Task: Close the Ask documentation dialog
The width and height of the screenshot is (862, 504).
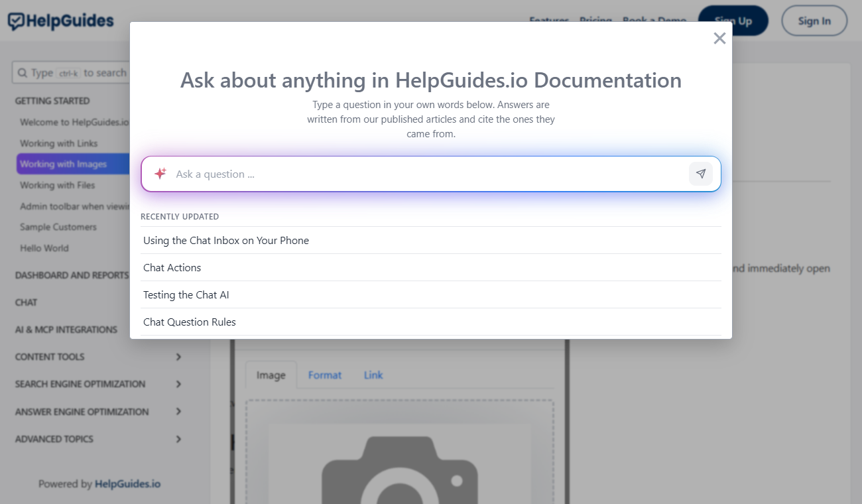Action: tap(719, 38)
